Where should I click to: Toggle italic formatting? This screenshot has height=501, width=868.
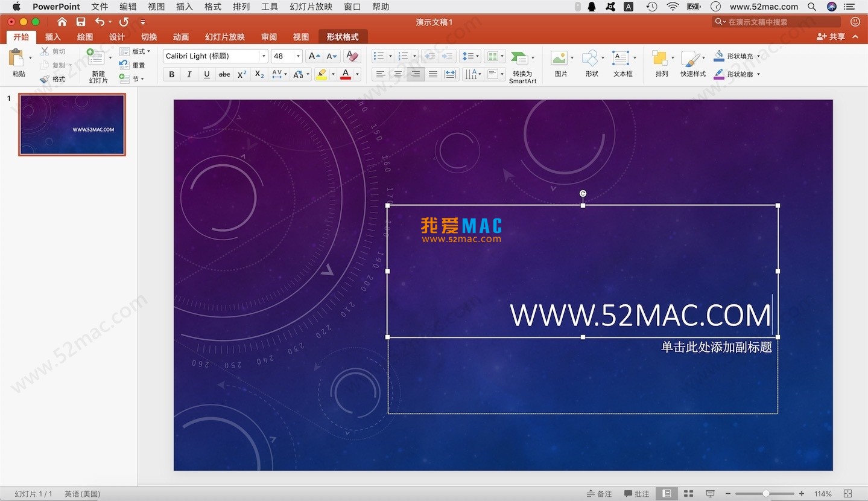point(189,74)
